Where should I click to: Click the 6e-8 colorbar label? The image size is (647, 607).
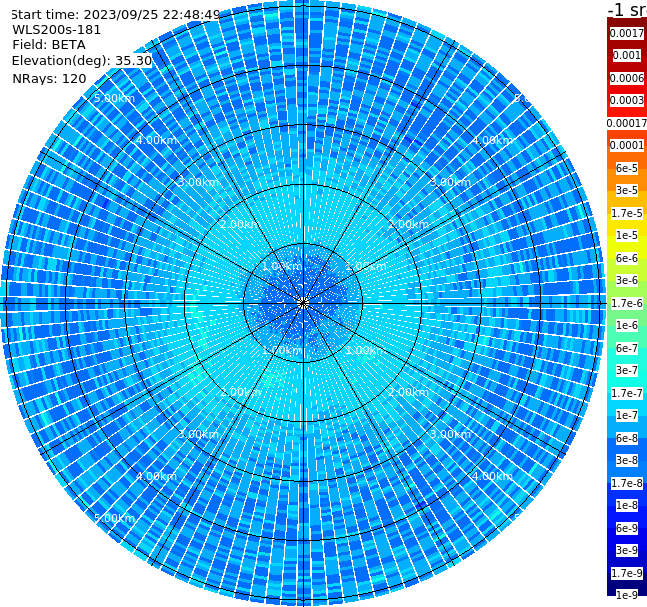pyautogui.click(x=627, y=438)
